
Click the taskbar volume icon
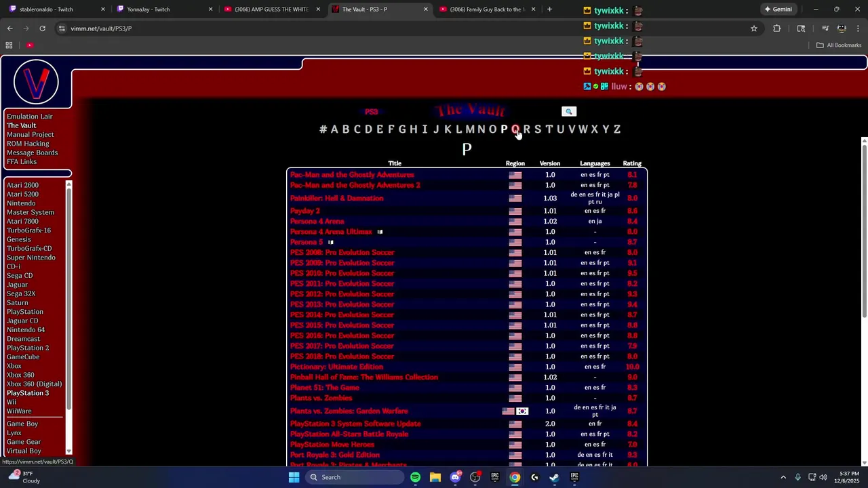(823, 477)
